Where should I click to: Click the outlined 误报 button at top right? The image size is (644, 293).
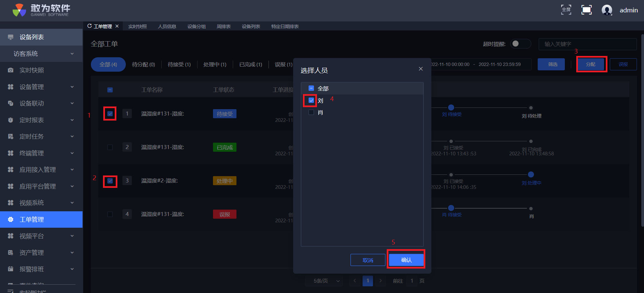(x=623, y=64)
